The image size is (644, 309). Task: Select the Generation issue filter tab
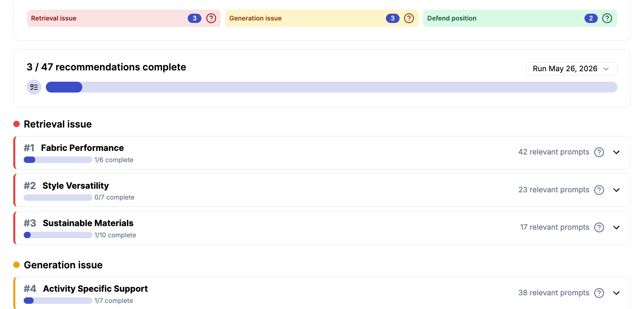[322, 18]
